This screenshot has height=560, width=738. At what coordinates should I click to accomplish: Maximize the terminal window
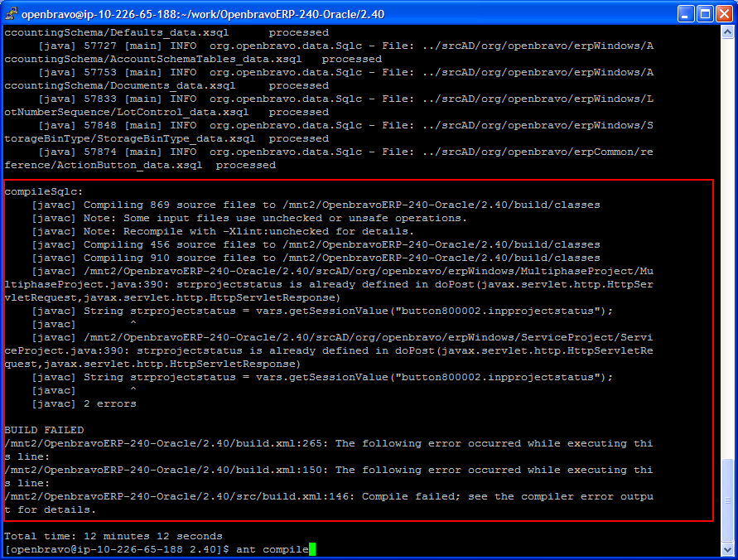pyautogui.click(x=705, y=14)
